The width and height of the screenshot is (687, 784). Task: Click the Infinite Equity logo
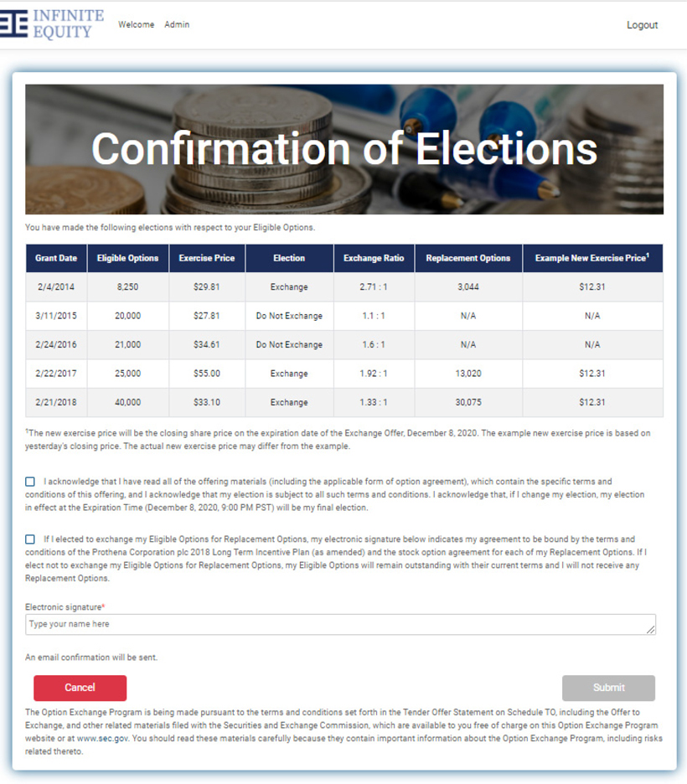(x=52, y=24)
